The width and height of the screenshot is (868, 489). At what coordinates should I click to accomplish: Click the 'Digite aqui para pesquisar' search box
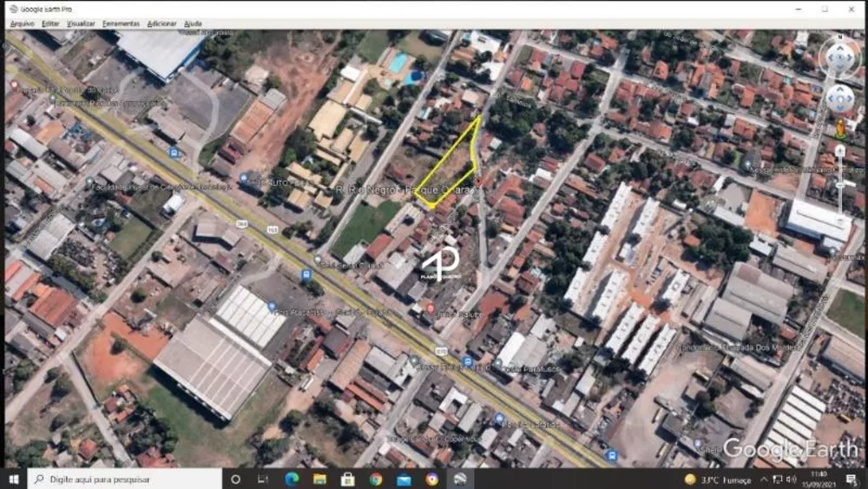(x=124, y=479)
